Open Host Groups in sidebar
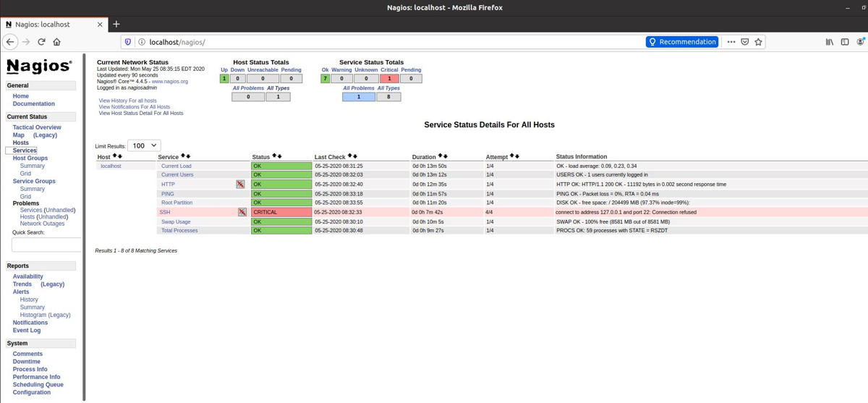 click(x=30, y=158)
